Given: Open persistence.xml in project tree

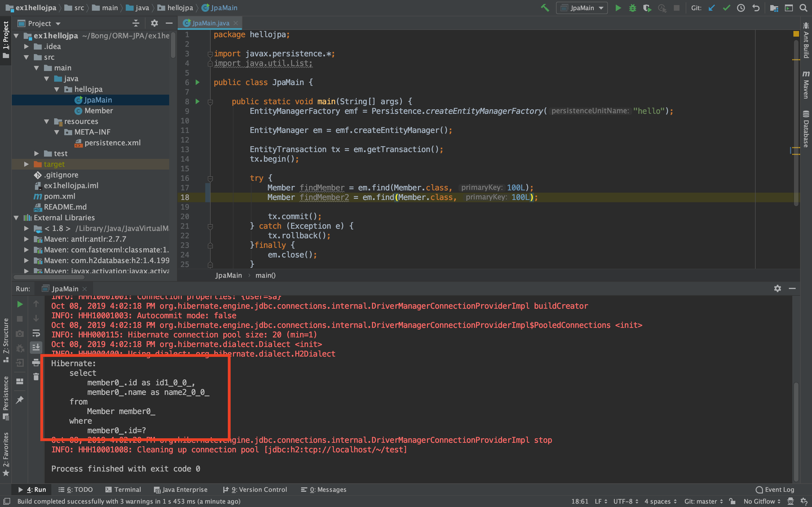Looking at the screenshot, I should pyautogui.click(x=112, y=143).
